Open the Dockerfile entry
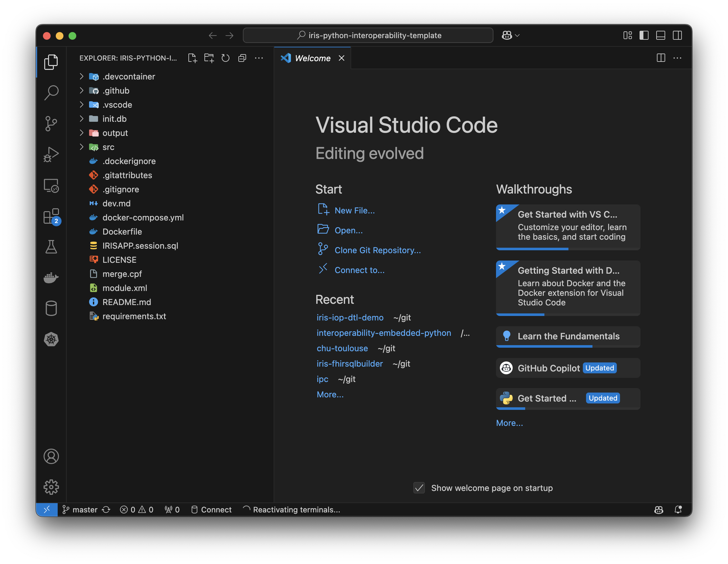 pyautogui.click(x=170, y=232)
